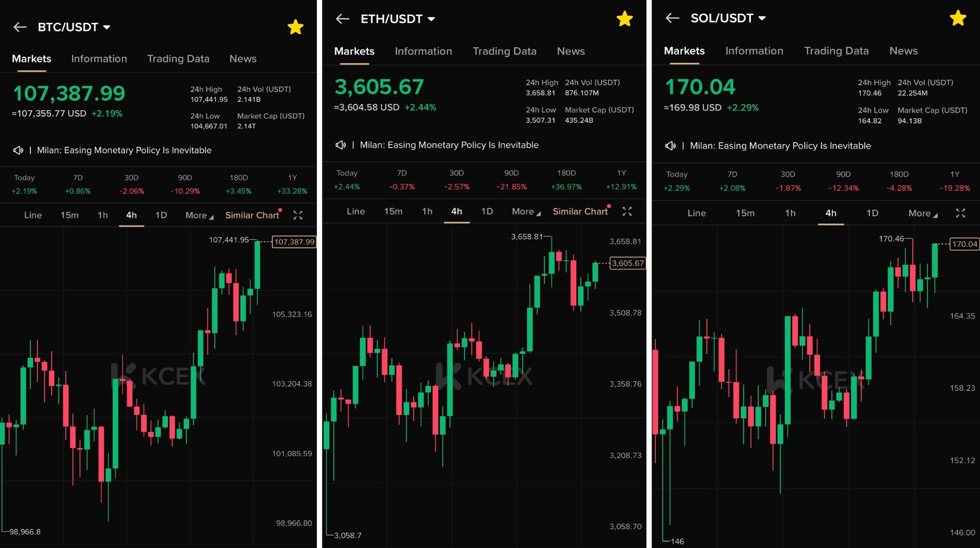Expand the SOL/USDT trading pair dropdown
980x548 pixels.
[x=762, y=18]
